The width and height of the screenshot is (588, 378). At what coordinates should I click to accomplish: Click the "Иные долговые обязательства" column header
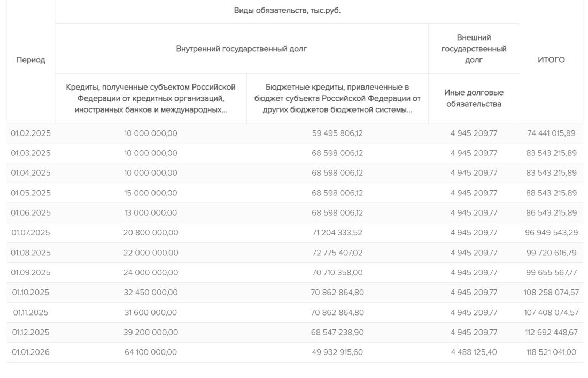(474, 98)
